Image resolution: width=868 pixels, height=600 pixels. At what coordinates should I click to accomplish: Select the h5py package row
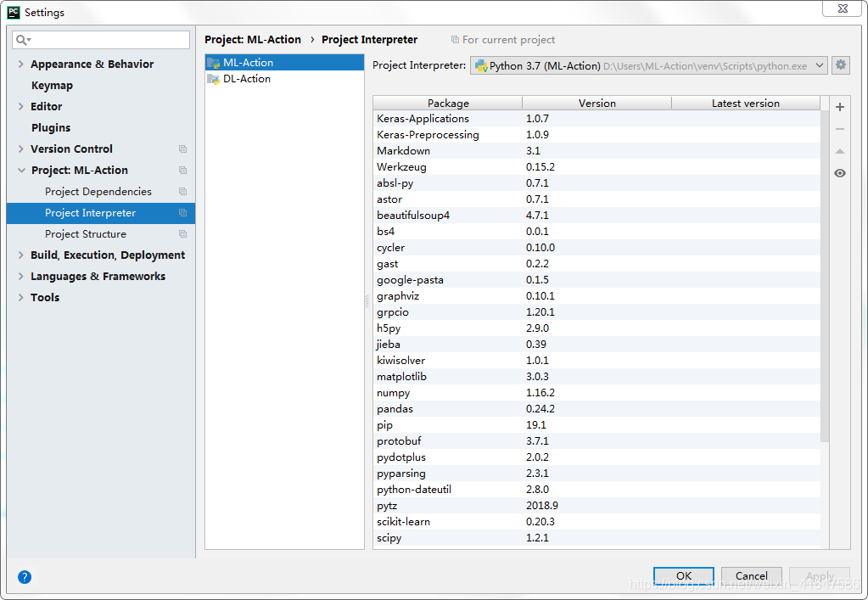596,328
